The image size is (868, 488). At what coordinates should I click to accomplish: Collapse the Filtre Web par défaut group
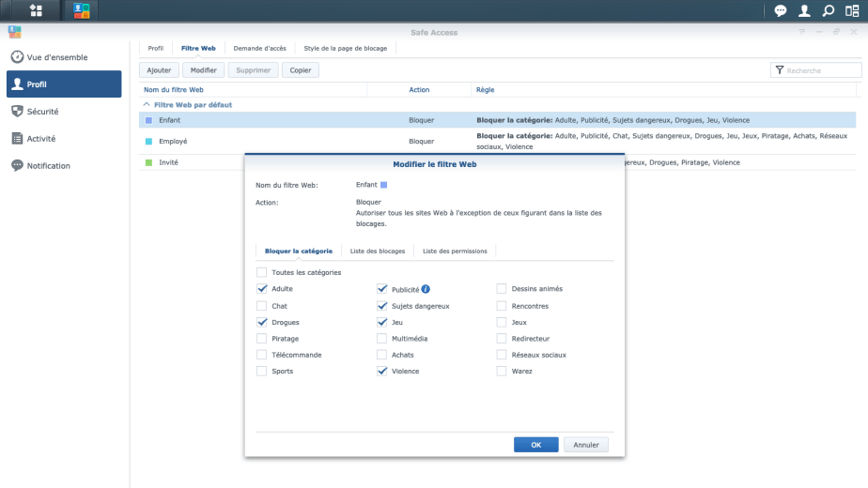(147, 105)
